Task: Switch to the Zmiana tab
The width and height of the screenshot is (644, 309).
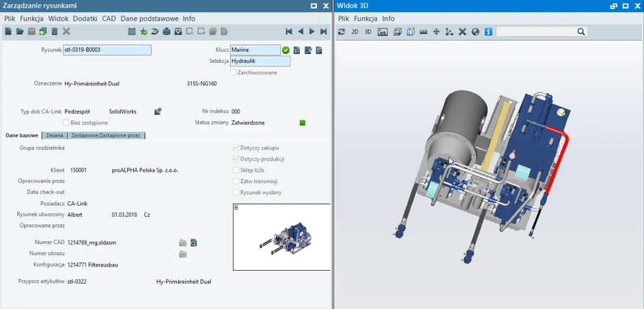Action: click(54, 135)
